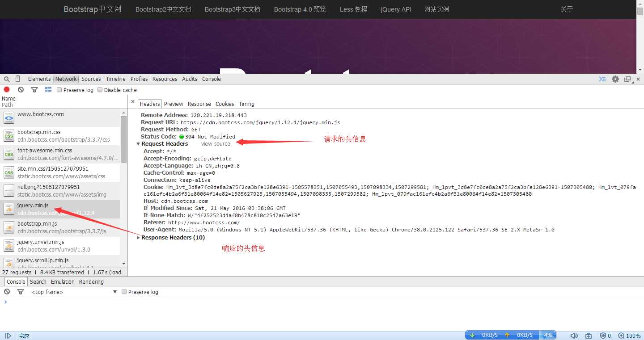
Task: Switch to the Elements panel
Action: [x=39, y=79]
